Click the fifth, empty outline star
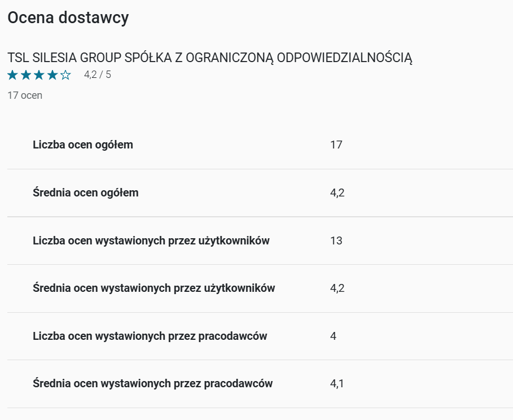Image resolution: width=513 pixels, height=420 pixels. tap(66, 75)
